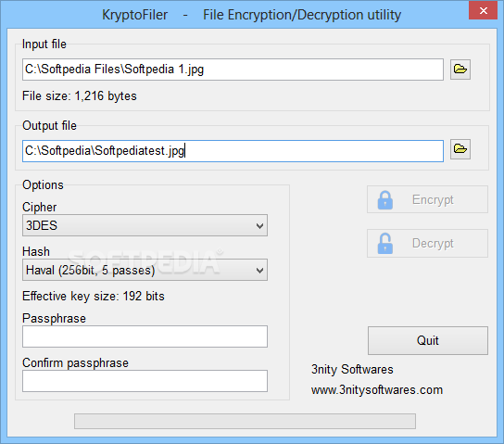Click the Decrypt button label
Screen dimensions: 504x444
tap(433, 244)
